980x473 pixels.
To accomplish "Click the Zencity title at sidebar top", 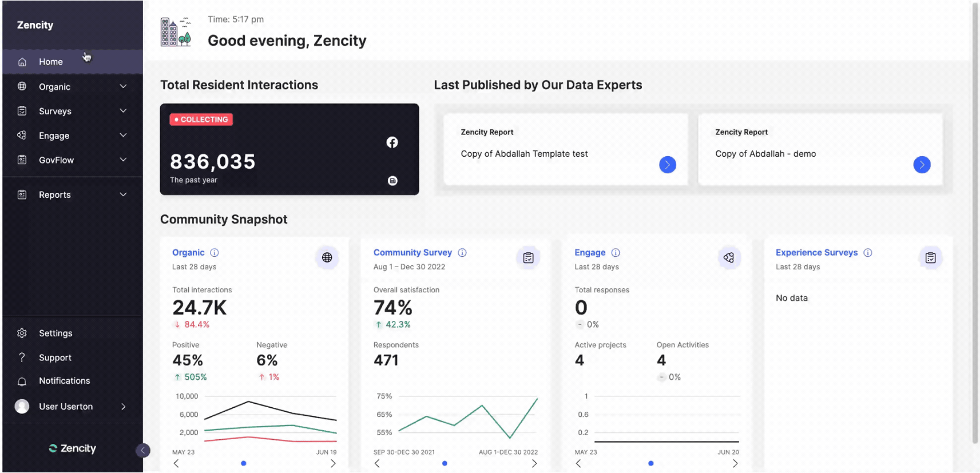I will (x=35, y=25).
